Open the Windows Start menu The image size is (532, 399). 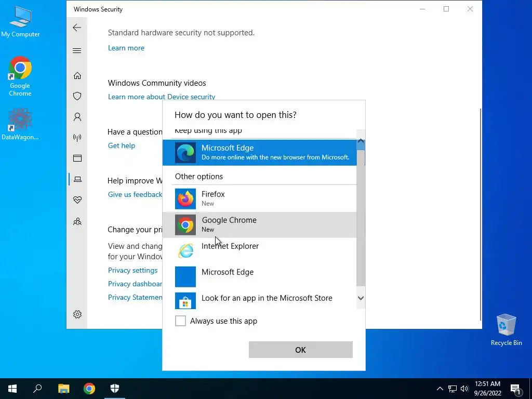click(12, 389)
